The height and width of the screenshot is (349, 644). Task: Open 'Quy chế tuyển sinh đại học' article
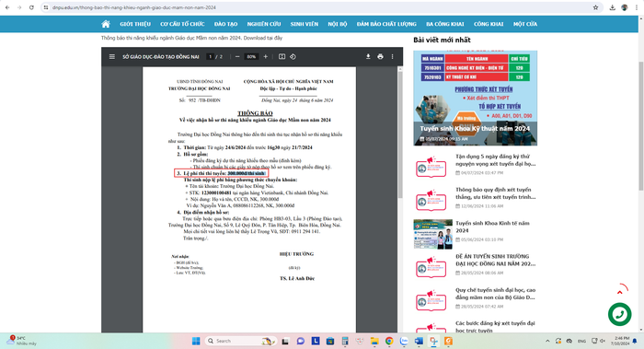pos(495,294)
